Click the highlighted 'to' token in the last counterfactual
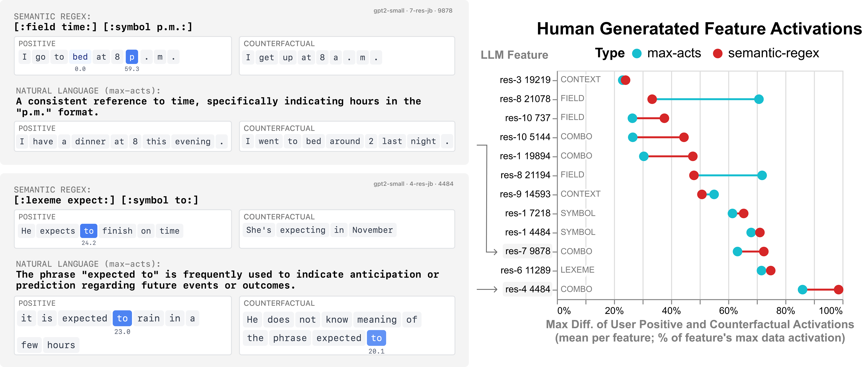Image resolution: width=868 pixels, height=367 pixels. (x=376, y=338)
